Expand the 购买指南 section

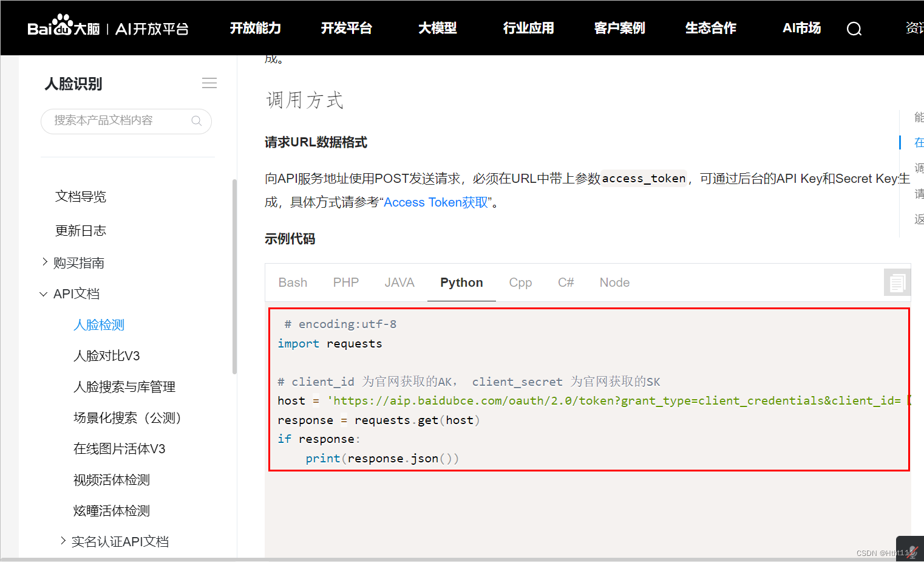80,262
